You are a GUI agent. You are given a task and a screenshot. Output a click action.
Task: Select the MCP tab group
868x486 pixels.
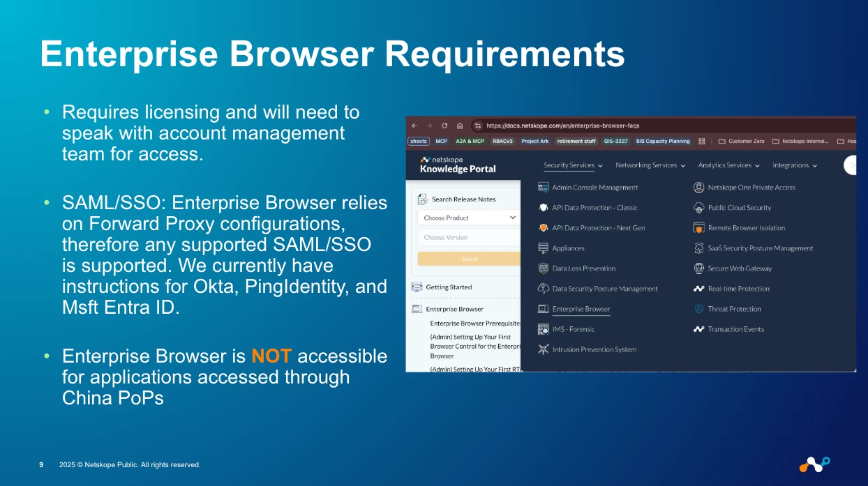coord(442,141)
